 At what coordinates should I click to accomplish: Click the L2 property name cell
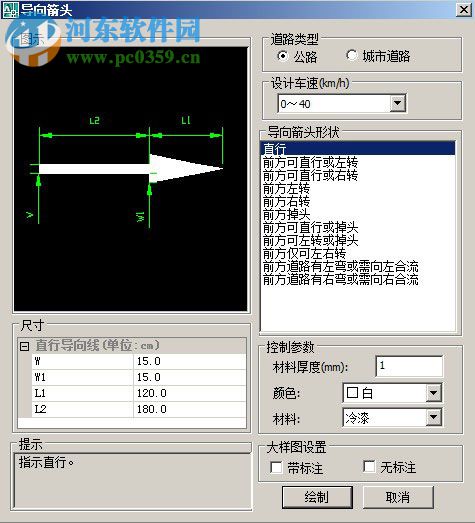click(x=82, y=409)
